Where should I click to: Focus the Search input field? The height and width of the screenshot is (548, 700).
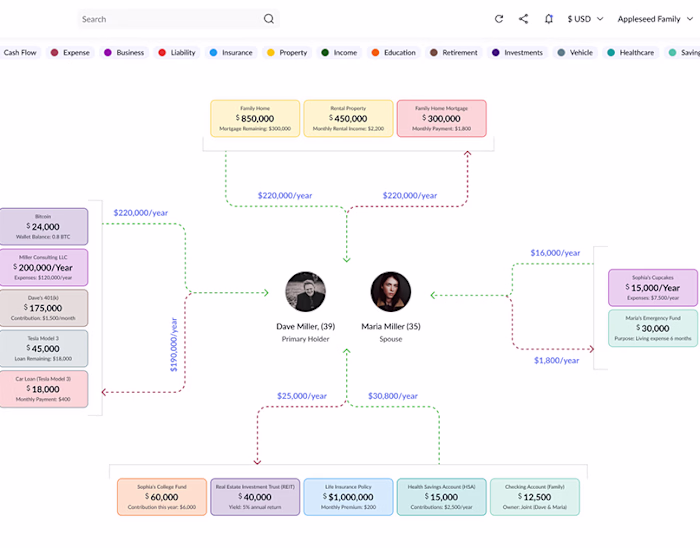[179, 19]
